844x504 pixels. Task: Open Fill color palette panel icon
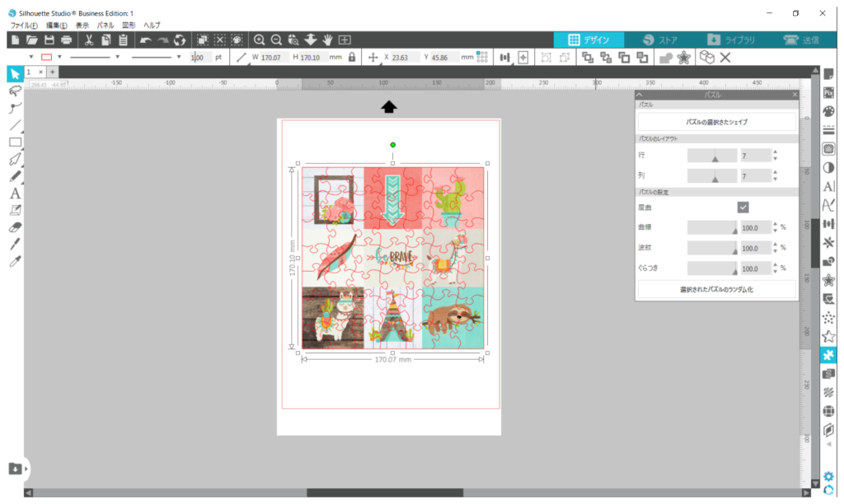click(828, 111)
